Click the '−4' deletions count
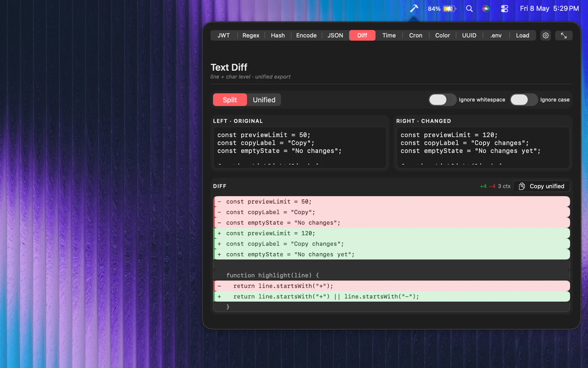Image resolution: width=588 pixels, height=368 pixels. coord(492,186)
